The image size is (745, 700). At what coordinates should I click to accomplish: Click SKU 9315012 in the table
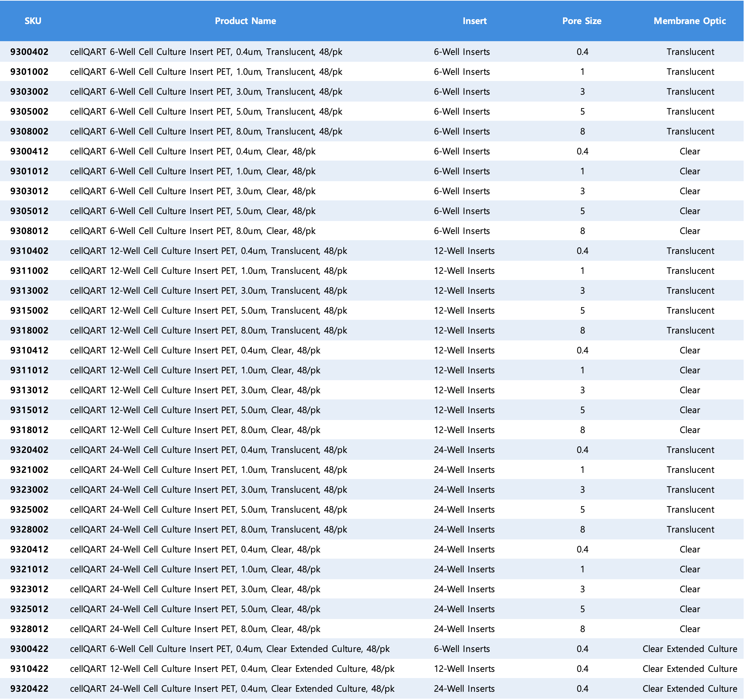point(29,410)
